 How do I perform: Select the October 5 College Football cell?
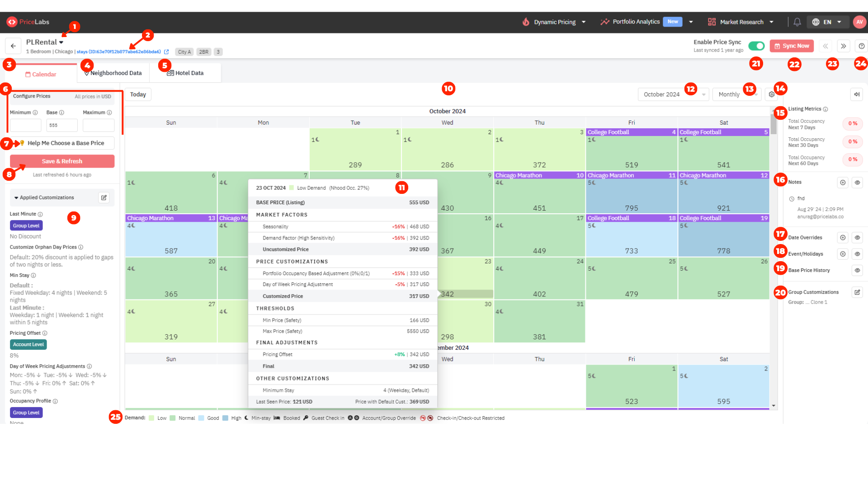click(724, 150)
